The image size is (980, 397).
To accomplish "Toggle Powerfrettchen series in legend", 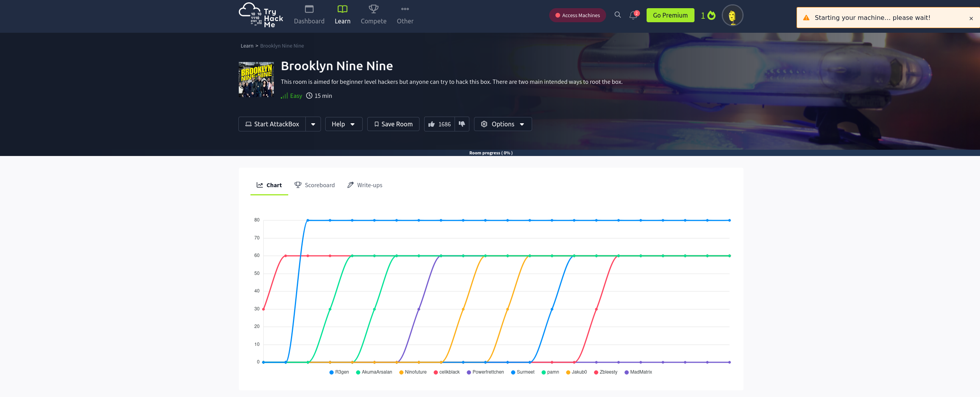I will tap(485, 372).
